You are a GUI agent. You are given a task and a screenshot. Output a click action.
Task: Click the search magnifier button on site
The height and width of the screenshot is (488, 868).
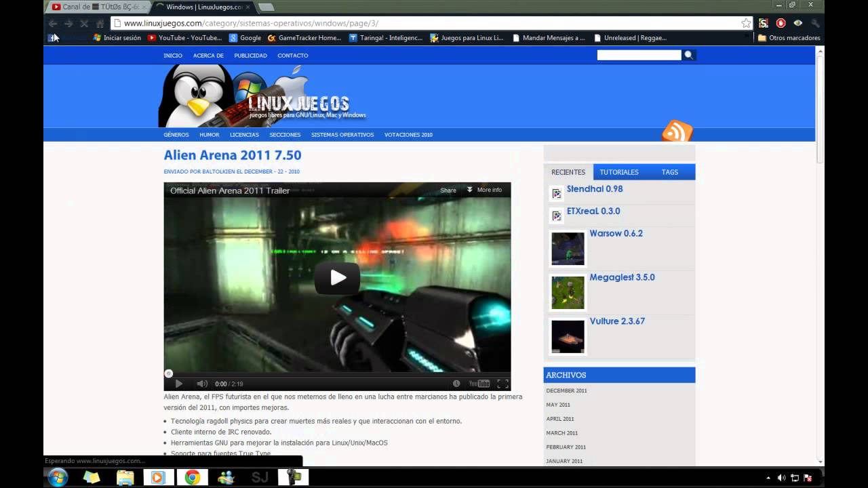pyautogui.click(x=689, y=55)
